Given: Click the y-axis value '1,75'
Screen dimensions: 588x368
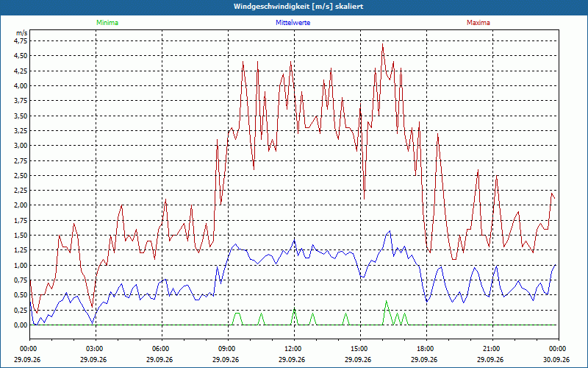Looking at the screenshot, I should [21, 220].
